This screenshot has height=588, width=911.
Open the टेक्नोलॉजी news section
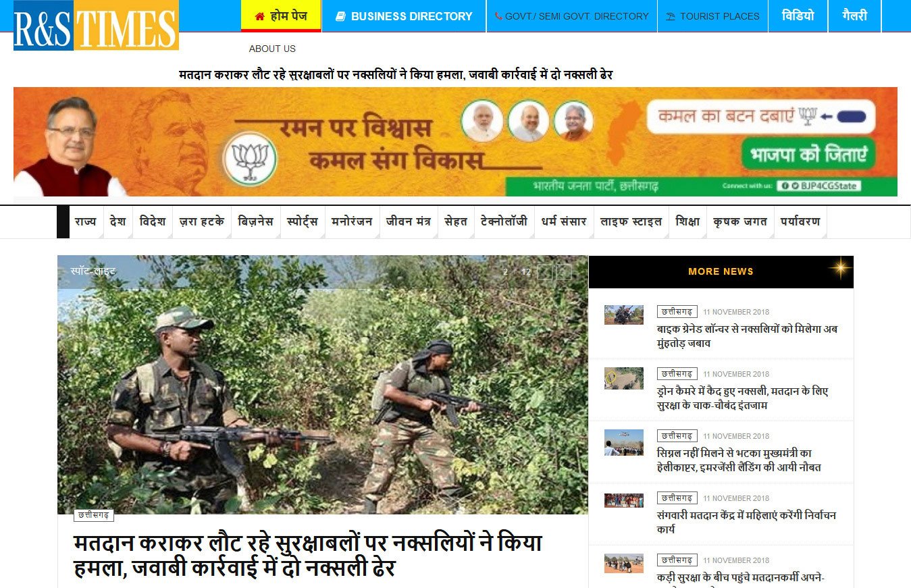tap(504, 221)
